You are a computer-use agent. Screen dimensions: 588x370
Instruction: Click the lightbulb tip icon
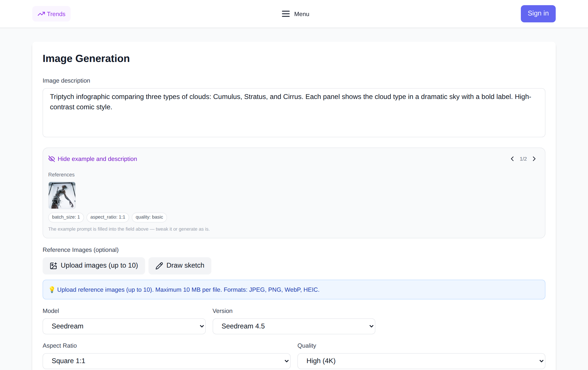pyautogui.click(x=52, y=290)
